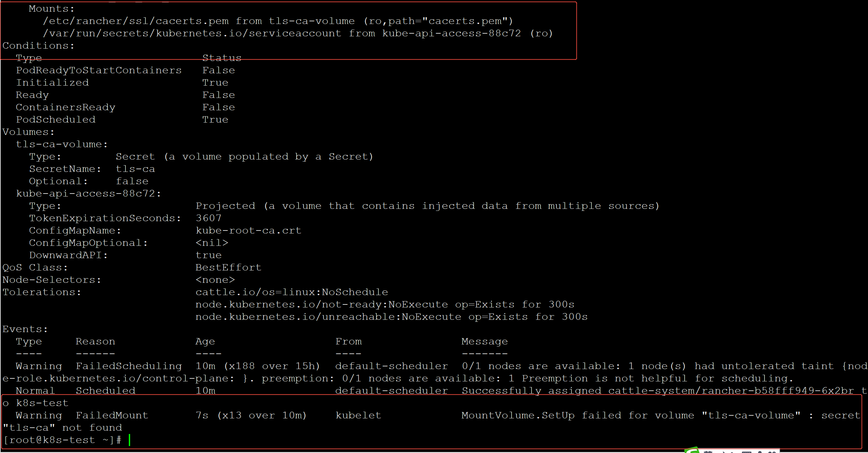Click the PodScheduled condition type
Viewport: 868px width, 453px height.
tap(56, 120)
